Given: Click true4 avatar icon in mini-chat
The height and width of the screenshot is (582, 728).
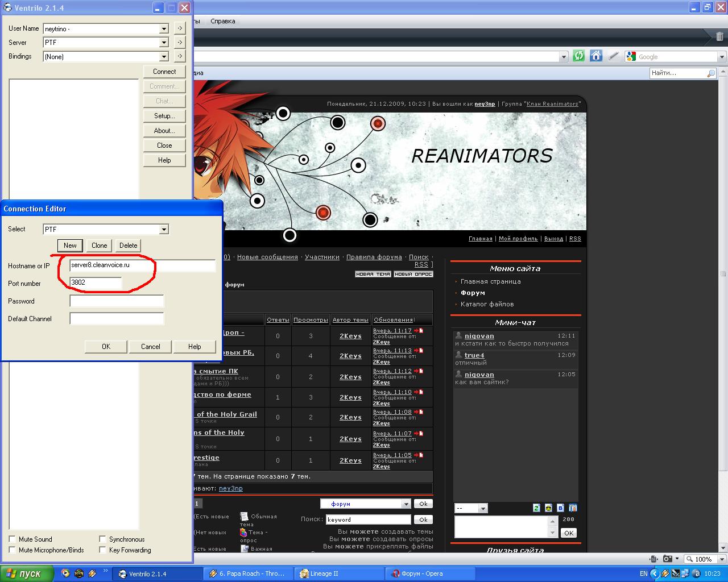Looking at the screenshot, I should coord(458,355).
